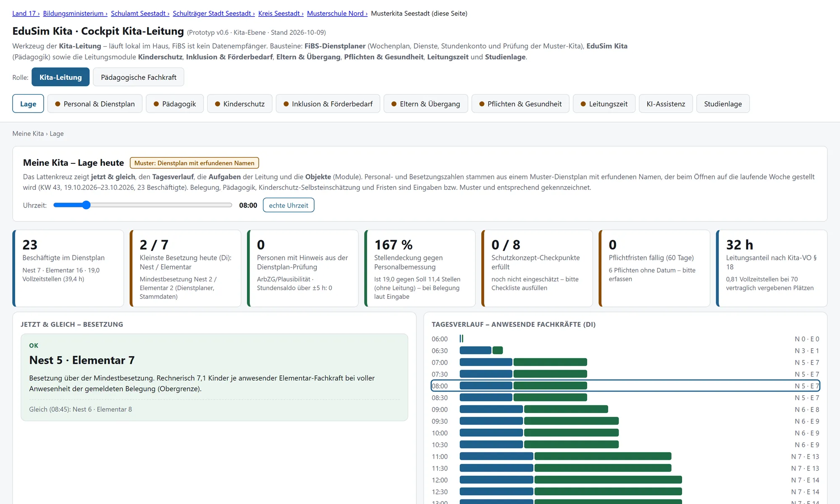The width and height of the screenshot is (840, 504).
Task: Switch to Pflichten & Gesundheit tab
Action: coord(520,104)
